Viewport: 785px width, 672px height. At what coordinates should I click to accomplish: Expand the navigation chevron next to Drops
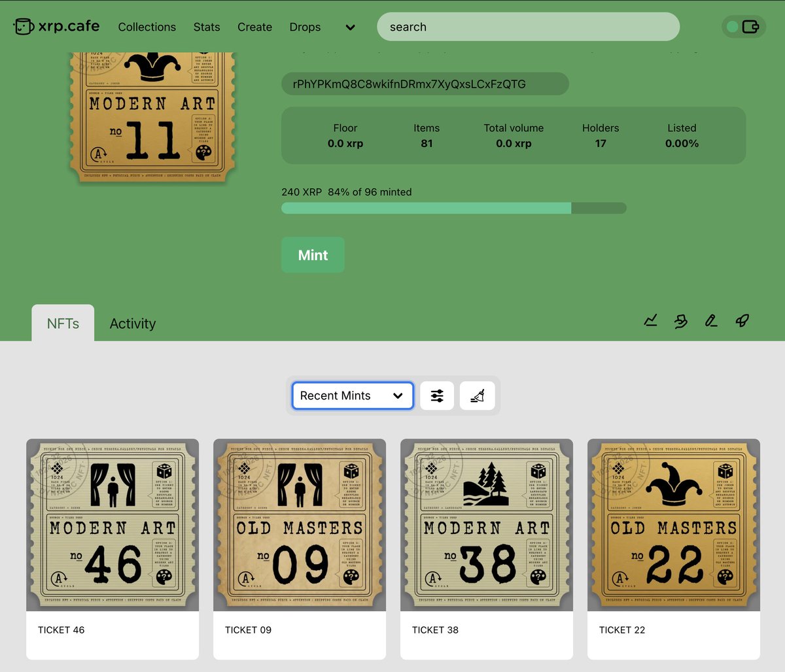coord(350,27)
